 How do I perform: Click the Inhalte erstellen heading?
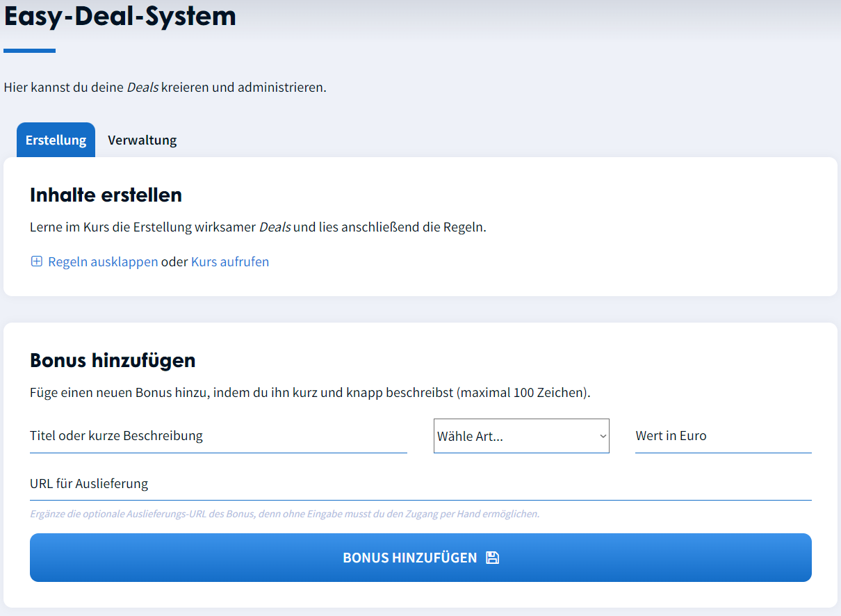[106, 195]
